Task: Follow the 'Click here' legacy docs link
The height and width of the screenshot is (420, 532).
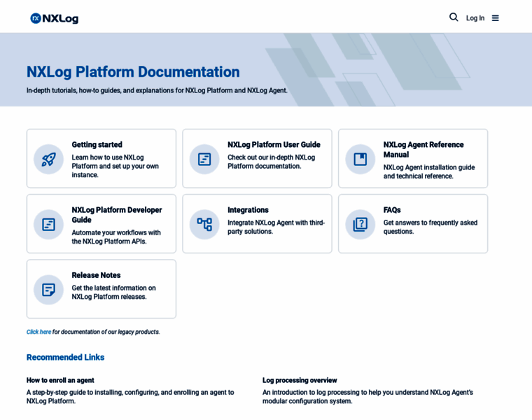Action: [x=38, y=332]
